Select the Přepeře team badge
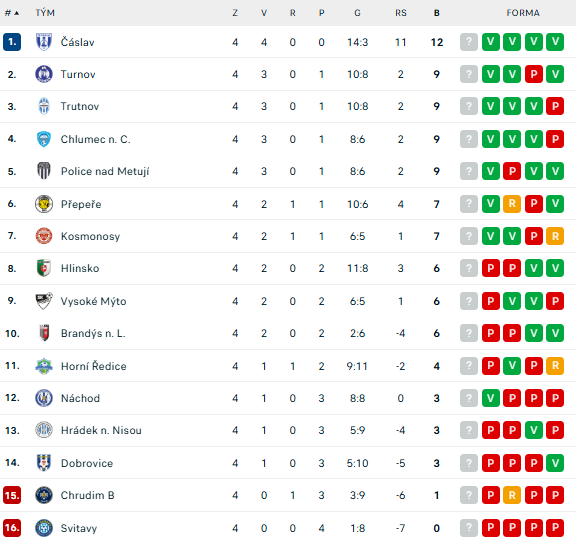This screenshot has width=576, height=543. [x=44, y=204]
